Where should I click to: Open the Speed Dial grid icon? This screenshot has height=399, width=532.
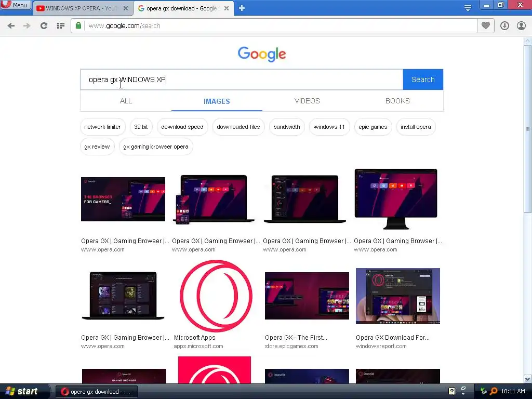[x=61, y=26]
